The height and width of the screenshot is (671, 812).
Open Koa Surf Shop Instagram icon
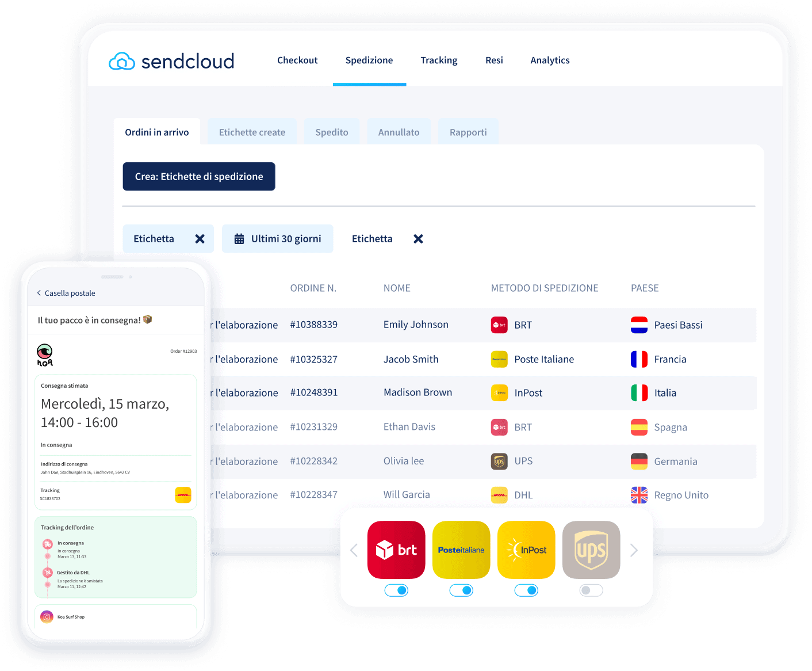click(x=47, y=617)
